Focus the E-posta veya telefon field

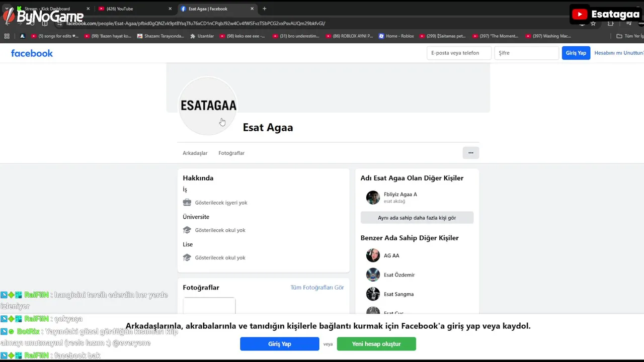coord(459,53)
